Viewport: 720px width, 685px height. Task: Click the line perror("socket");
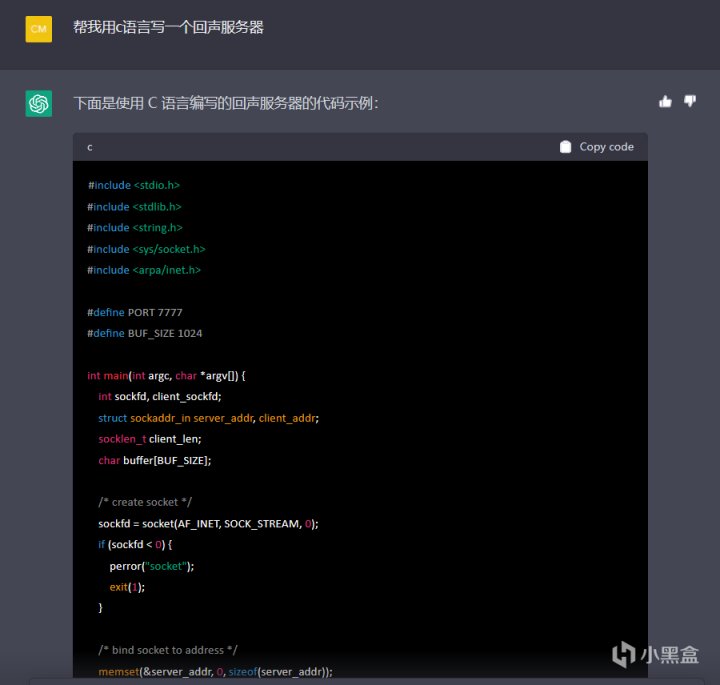click(x=152, y=566)
